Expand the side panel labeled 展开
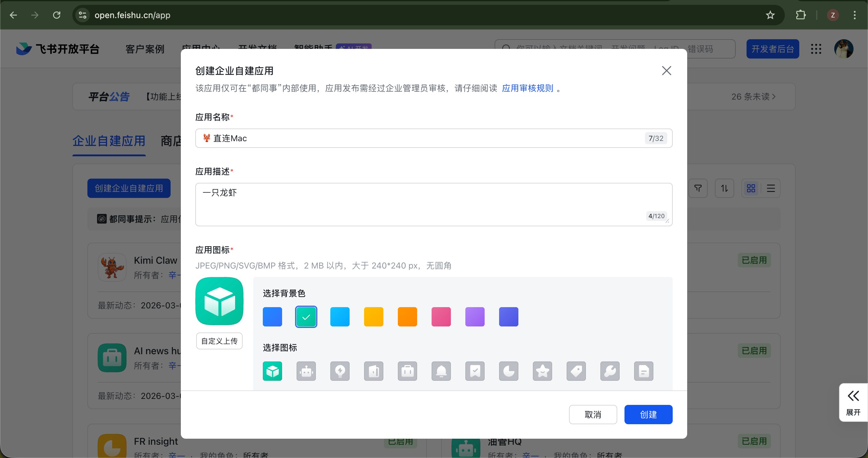This screenshot has height=458, width=868. (x=853, y=402)
